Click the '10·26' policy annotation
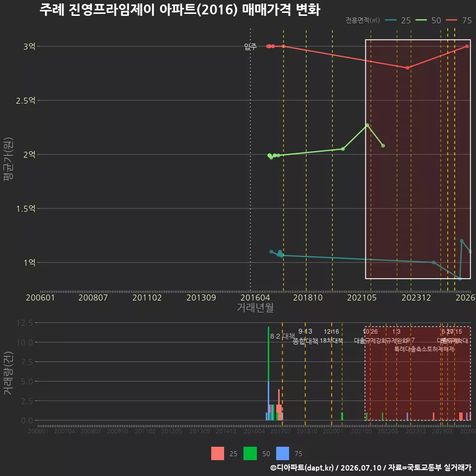Image resolution: width=476 pixels, height=476 pixels. (x=370, y=332)
